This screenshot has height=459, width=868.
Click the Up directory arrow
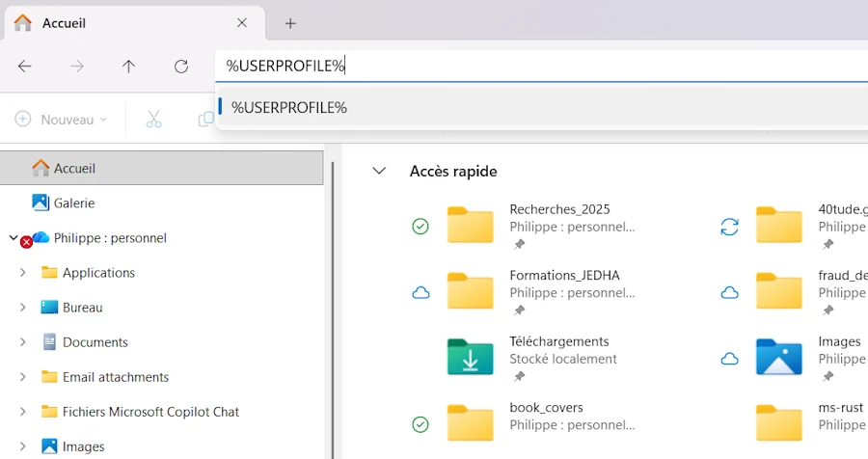[128, 67]
